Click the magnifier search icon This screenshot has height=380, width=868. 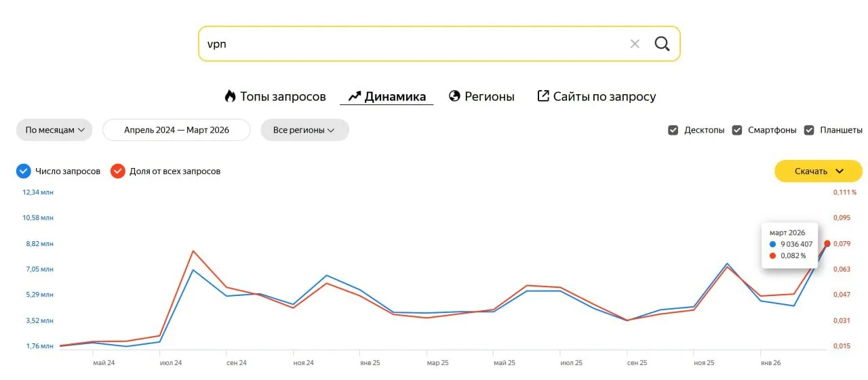[662, 44]
